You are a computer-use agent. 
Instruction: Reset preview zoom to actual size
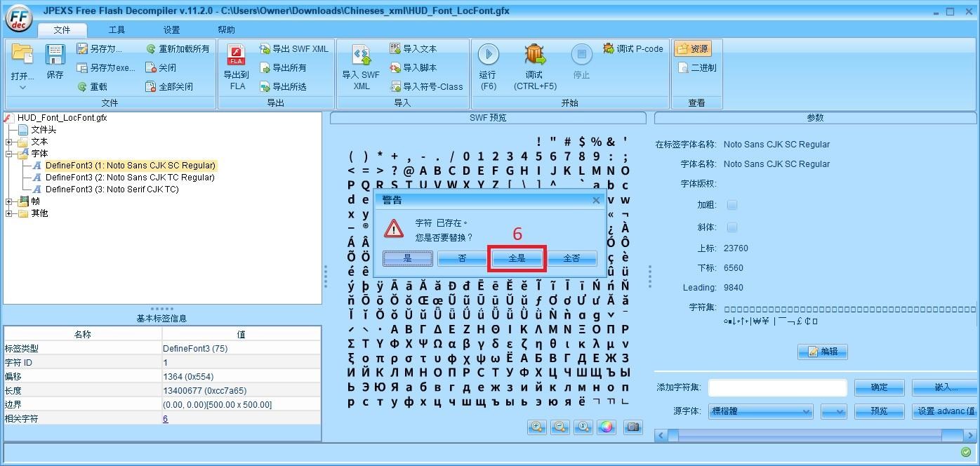coord(583,427)
